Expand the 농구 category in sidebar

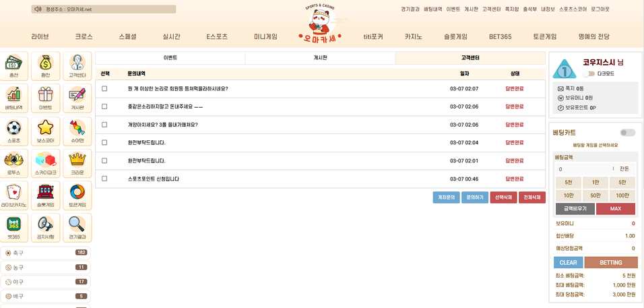click(46, 268)
